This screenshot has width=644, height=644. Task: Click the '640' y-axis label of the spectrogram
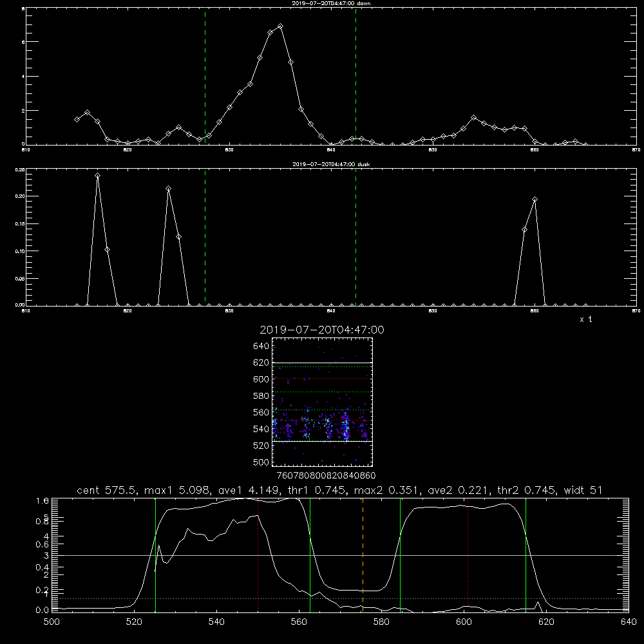261,346
